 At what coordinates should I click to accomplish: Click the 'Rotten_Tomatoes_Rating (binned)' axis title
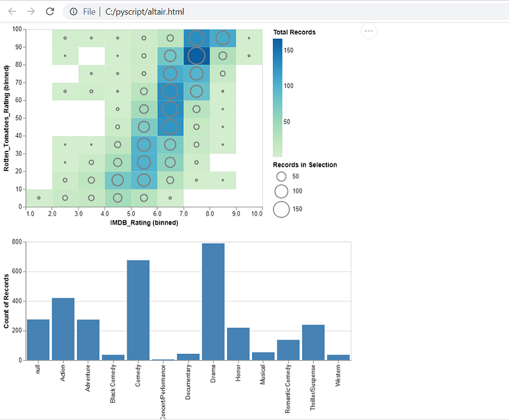(x=6, y=118)
